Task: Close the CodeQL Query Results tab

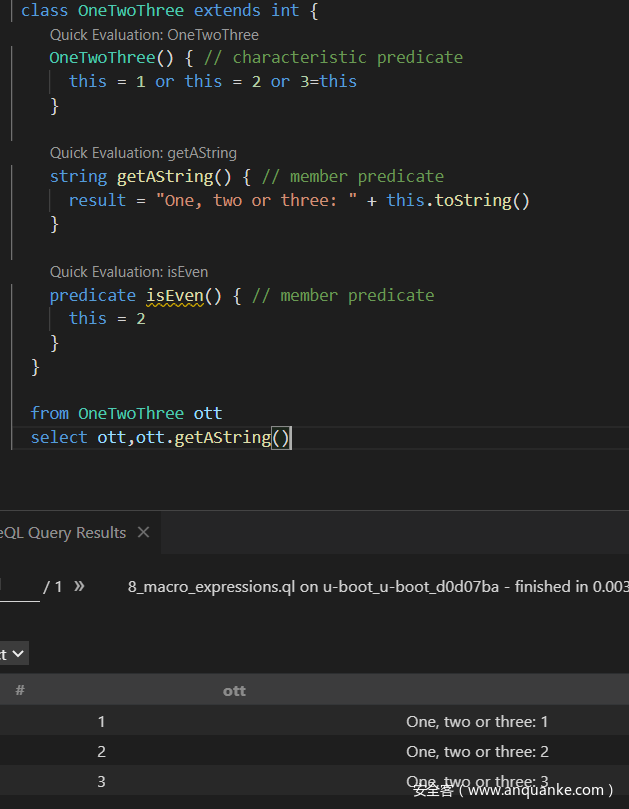Action: click(x=143, y=532)
